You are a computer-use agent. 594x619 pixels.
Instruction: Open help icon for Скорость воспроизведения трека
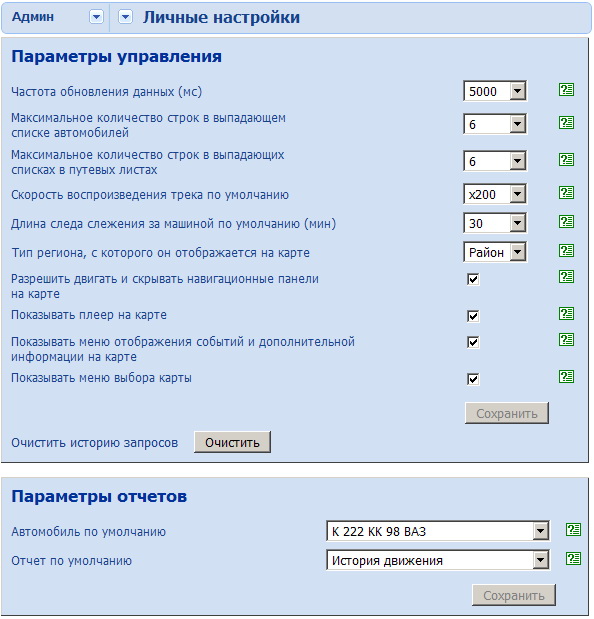[566, 193]
